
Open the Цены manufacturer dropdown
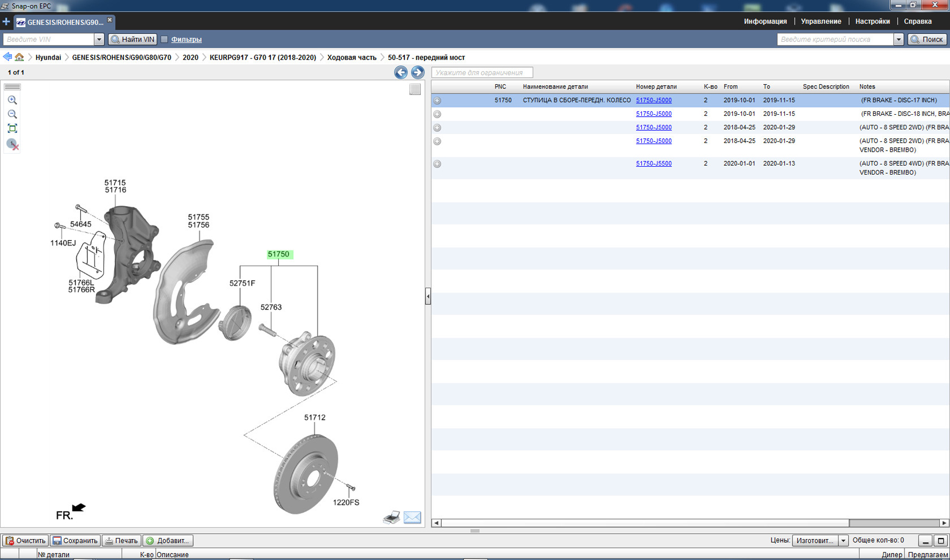point(843,541)
